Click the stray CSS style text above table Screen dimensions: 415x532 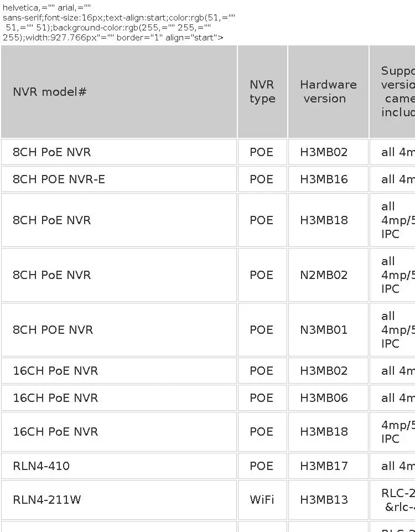118,22
